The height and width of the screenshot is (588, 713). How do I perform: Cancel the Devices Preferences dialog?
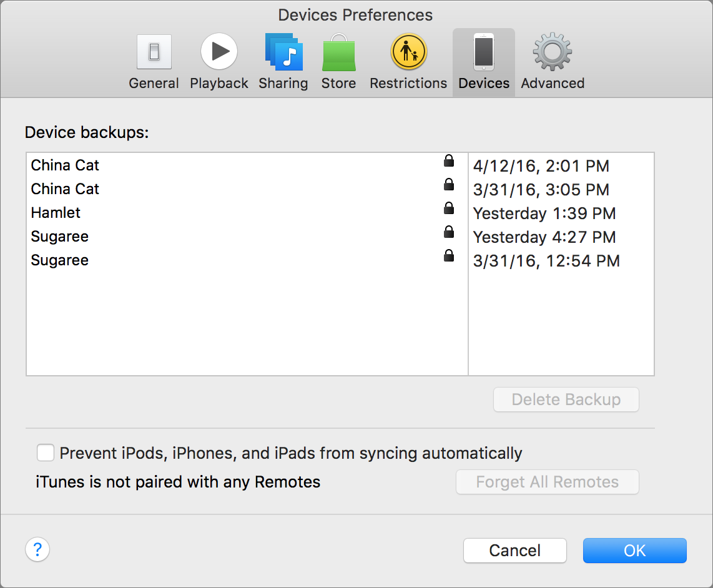click(514, 551)
